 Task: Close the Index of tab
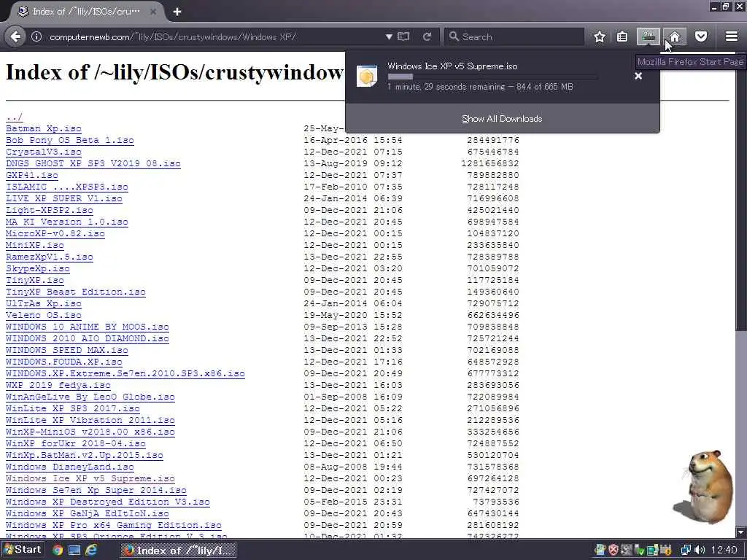(x=153, y=12)
